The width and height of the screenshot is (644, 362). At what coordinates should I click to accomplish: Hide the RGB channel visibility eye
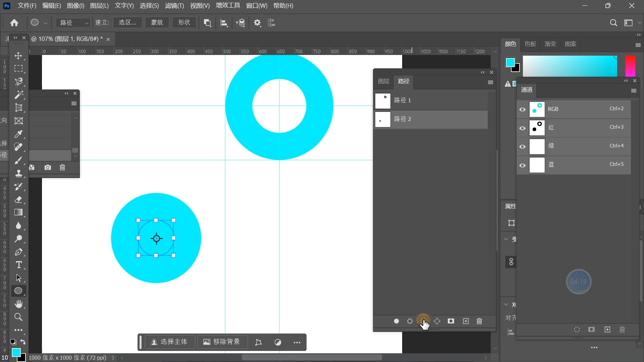point(522,109)
